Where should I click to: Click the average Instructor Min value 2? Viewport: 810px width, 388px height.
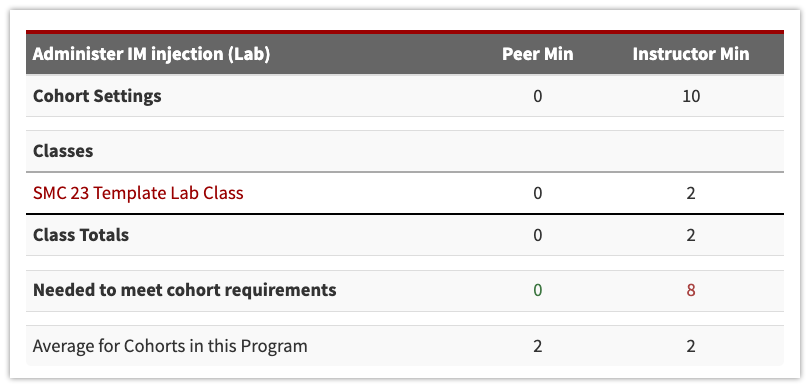(x=691, y=346)
